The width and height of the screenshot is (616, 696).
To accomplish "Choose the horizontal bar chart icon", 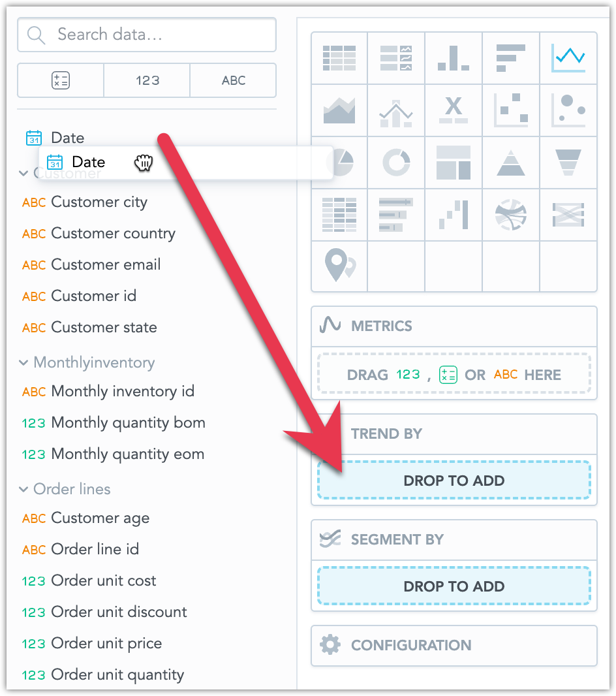I will coord(510,58).
